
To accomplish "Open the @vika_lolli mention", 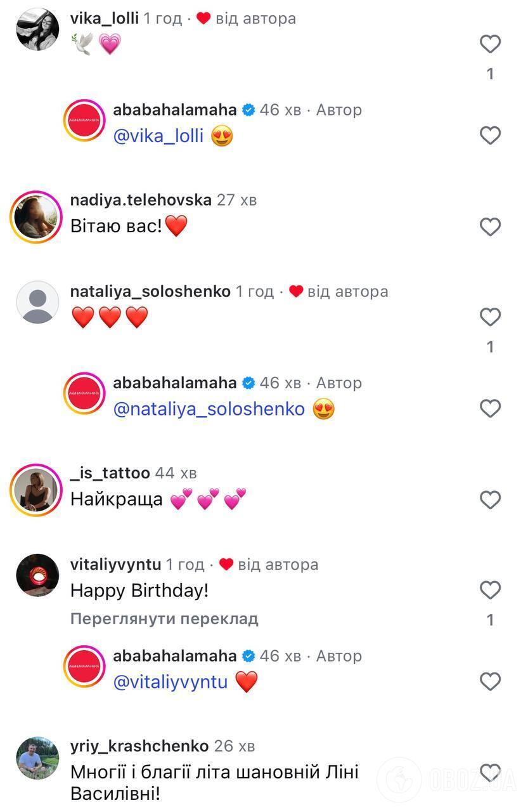I will click(x=158, y=136).
